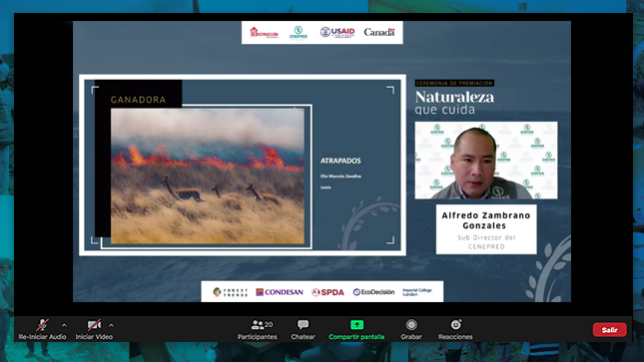Click the muted microphone icon

click(42, 325)
